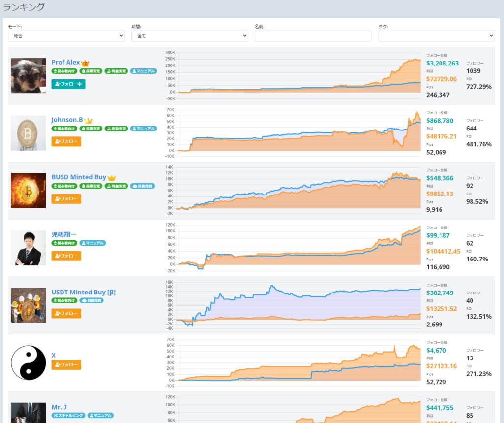Image resolution: width=504 pixels, height=423 pixels.
Task: Open the BUSD Minted Buy link
Action: pos(79,177)
